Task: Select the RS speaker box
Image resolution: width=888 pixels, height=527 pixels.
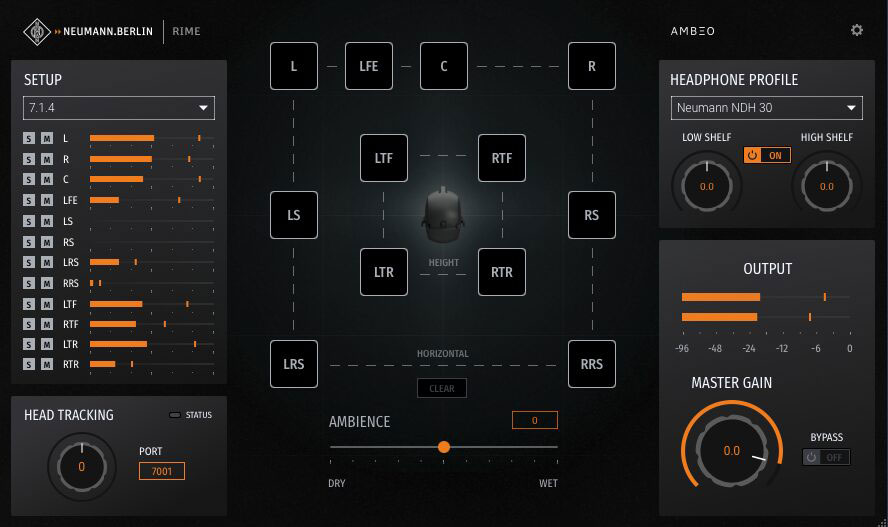Action: tap(592, 215)
